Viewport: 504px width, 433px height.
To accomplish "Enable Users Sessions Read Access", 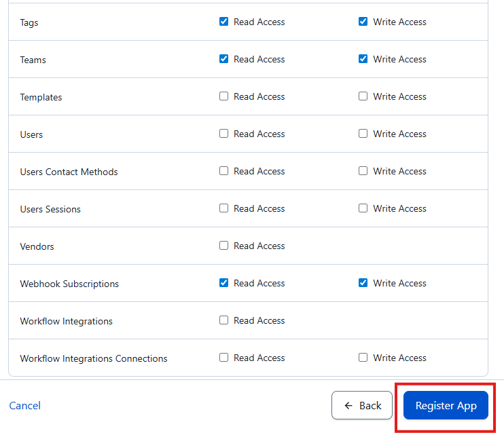I will 224,208.
